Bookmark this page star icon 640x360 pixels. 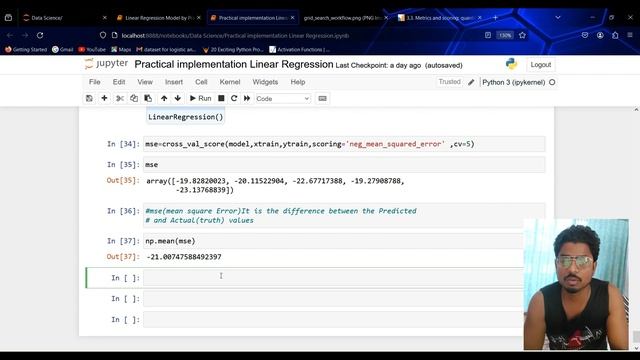point(522,36)
